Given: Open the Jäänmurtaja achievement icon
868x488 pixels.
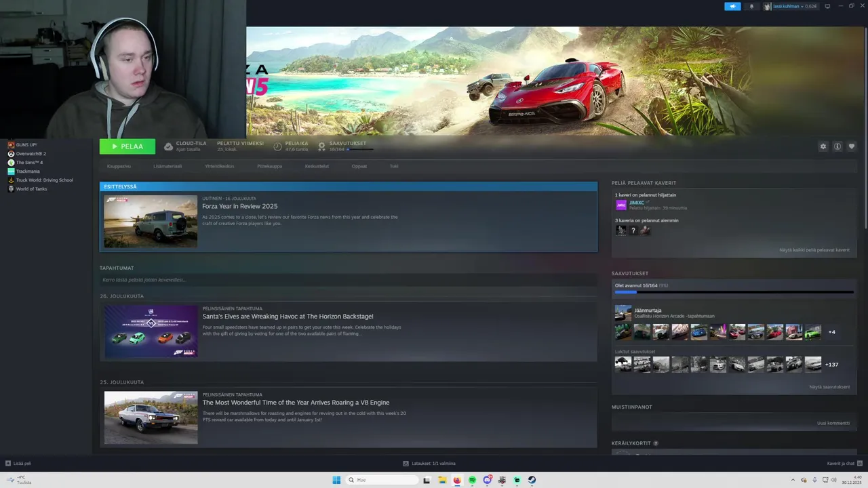Looking at the screenshot, I should coord(623,313).
